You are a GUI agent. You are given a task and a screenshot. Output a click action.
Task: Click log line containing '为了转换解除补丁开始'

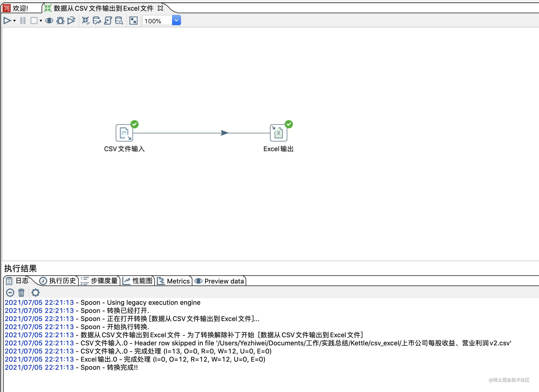tap(184, 335)
